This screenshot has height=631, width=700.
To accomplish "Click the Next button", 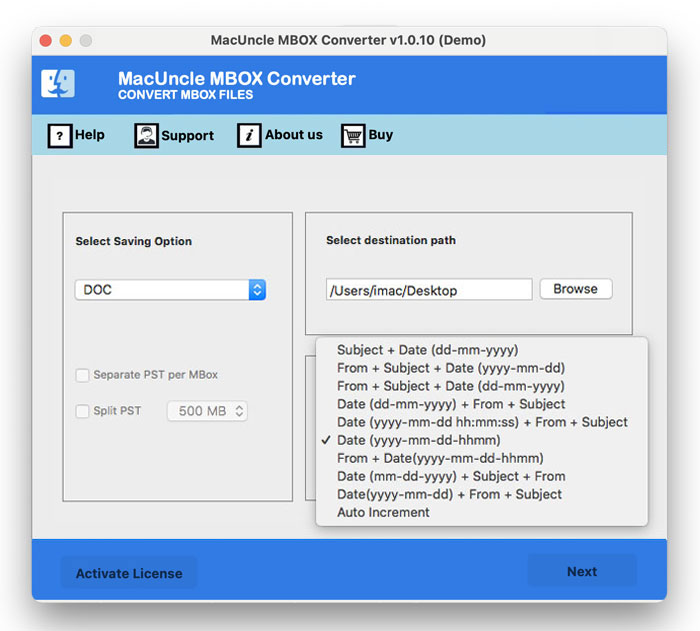I will (582, 571).
